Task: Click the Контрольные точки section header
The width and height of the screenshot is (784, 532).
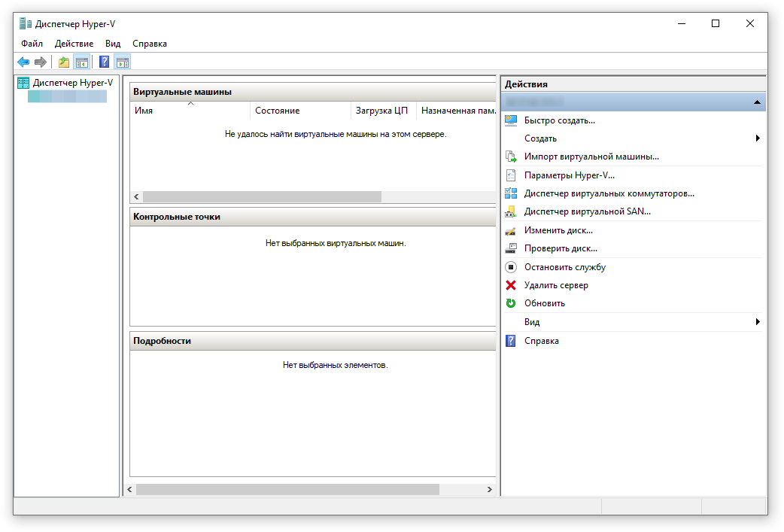Action: coord(312,217)
